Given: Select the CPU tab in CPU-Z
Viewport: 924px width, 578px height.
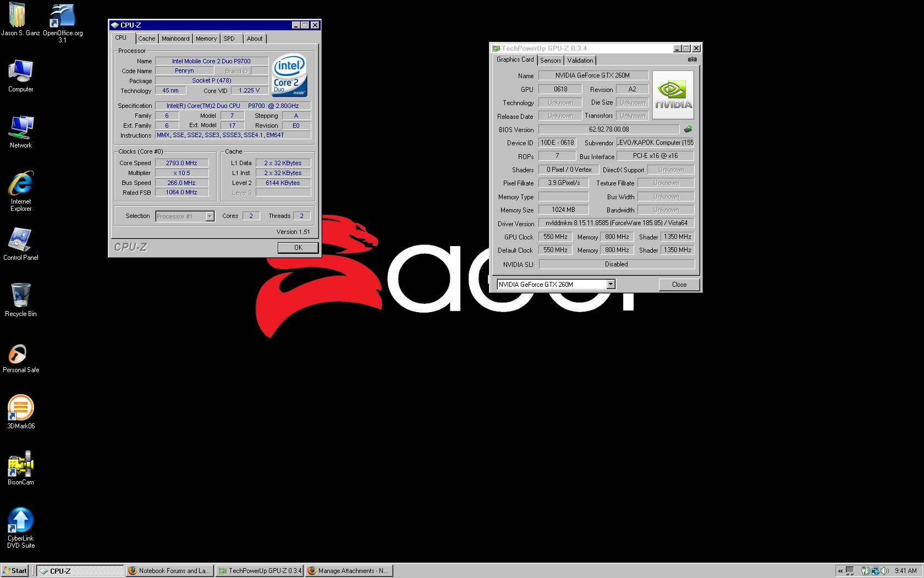Looking at the screenshot, I should click(x=121, y=38).
